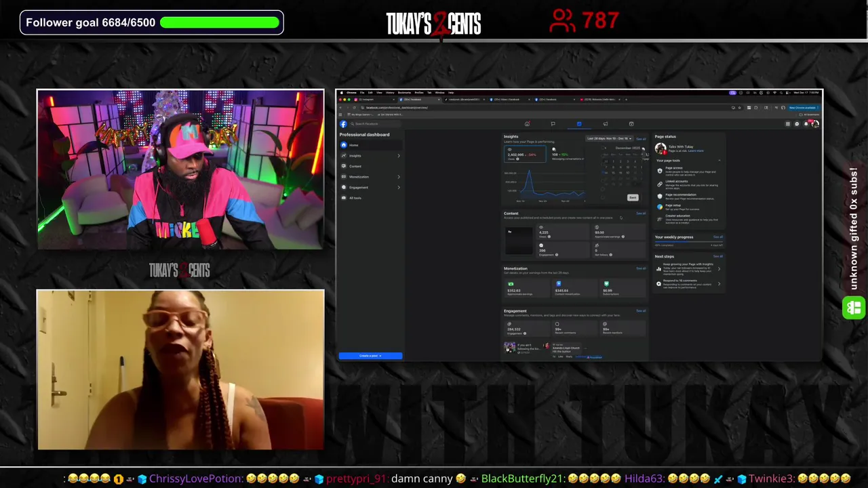
Task: Click the Search Facebook field
Action: [375, 124]
